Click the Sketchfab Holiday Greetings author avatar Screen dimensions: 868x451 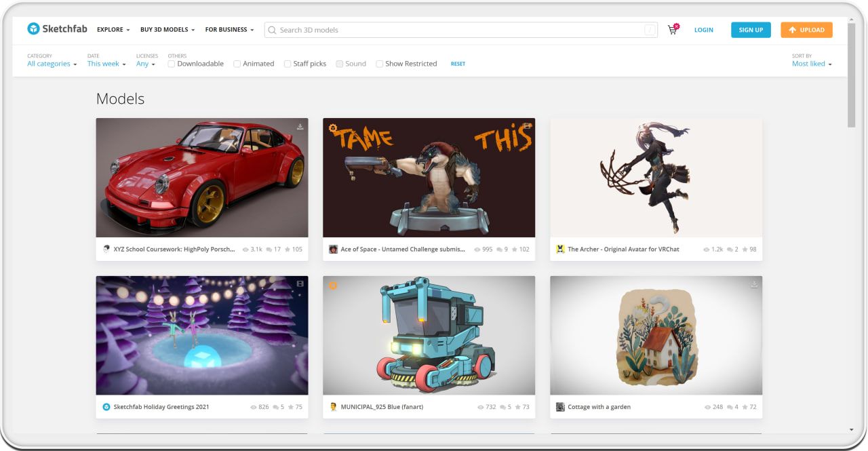[106, 407]
